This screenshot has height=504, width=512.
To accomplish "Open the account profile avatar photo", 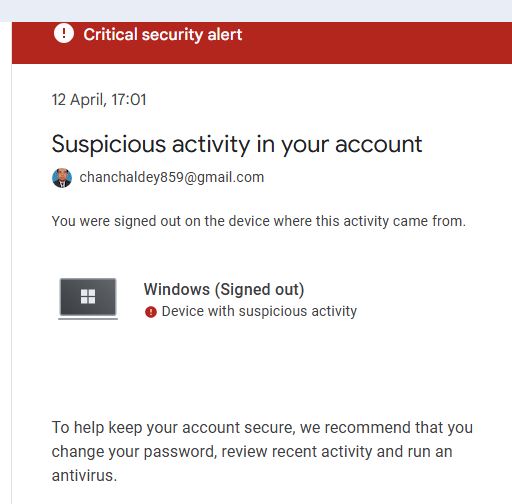I will 62,178.
